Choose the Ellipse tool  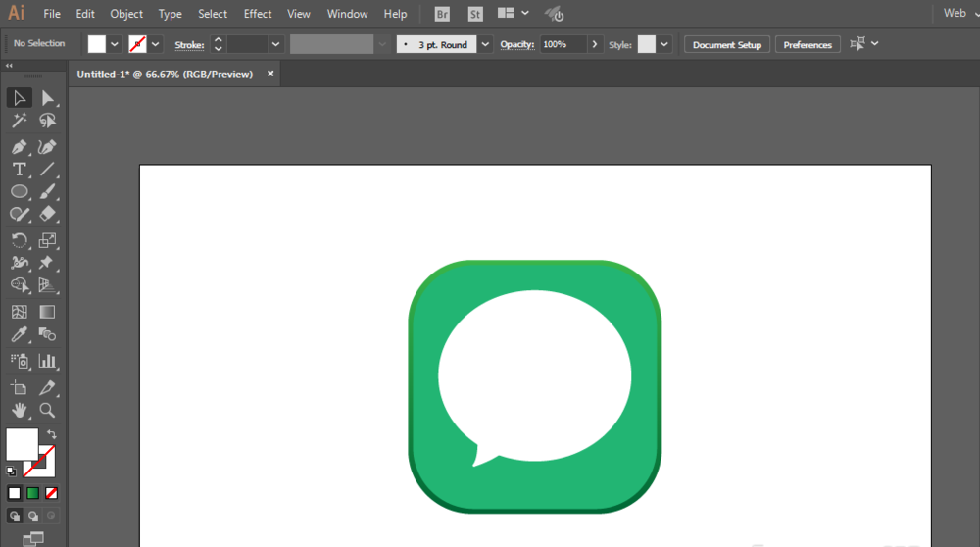click(19, 191)
